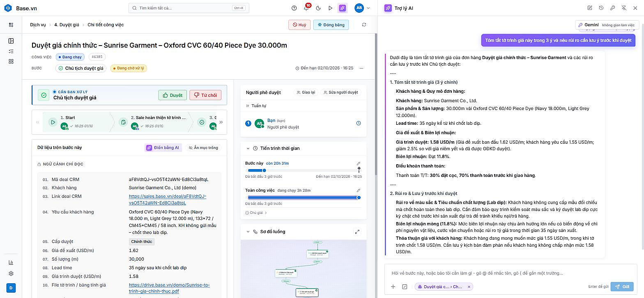Open the Sunrise-to-trinh-gia-chinh-thuc.pdf link
Viewport: 644px width, 298px height.
point(169,288)
